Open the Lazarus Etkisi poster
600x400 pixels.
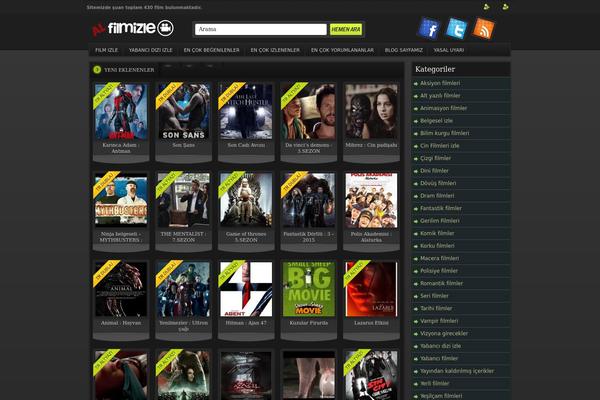coord(371,289)
